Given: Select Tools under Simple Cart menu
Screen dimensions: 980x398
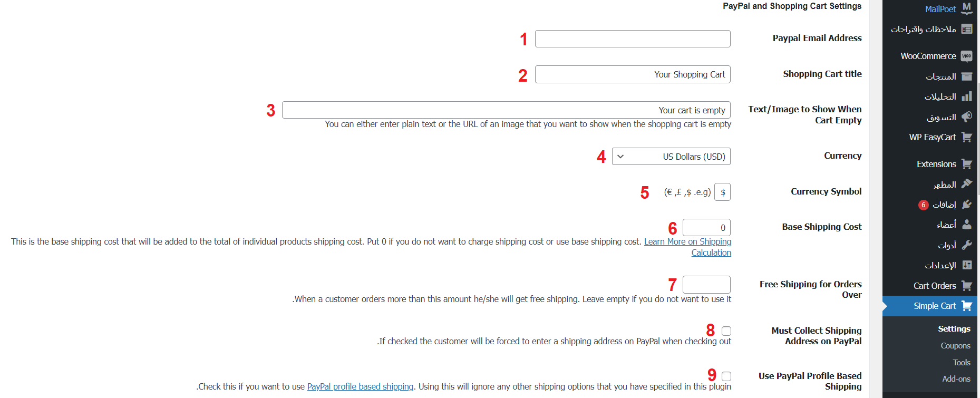Looking at the screenshot, I should [961, 363].
